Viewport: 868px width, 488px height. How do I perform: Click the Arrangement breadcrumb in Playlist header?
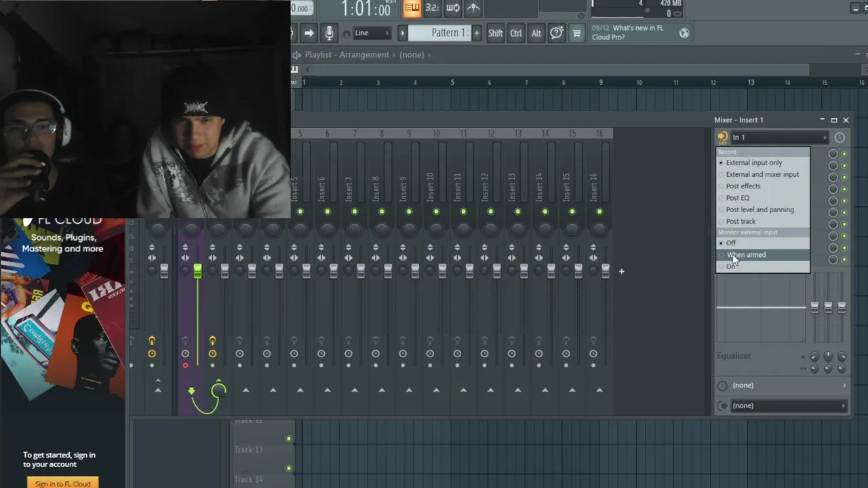tap(364, 55)
